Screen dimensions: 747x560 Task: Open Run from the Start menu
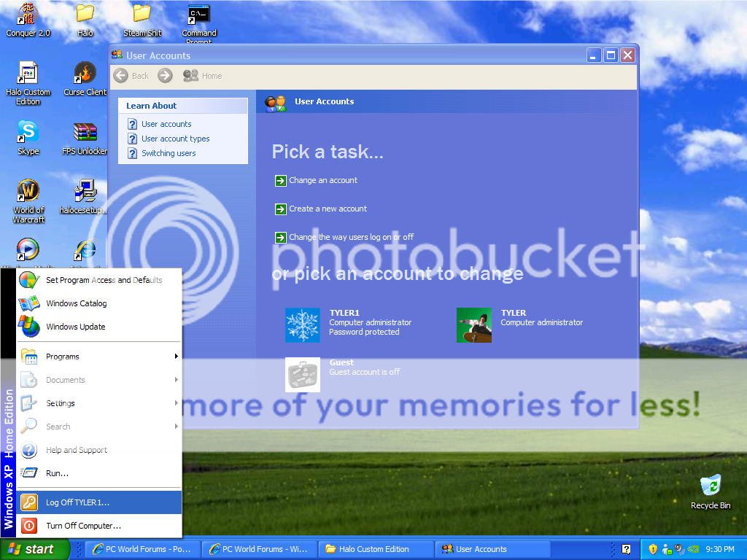[57, 473]
